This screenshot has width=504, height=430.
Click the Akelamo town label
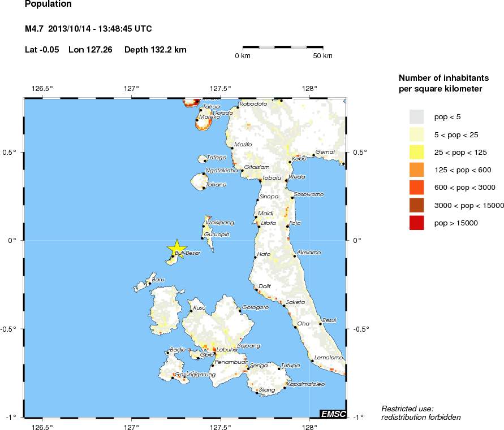pyautogui.click(x=309, y=252)
